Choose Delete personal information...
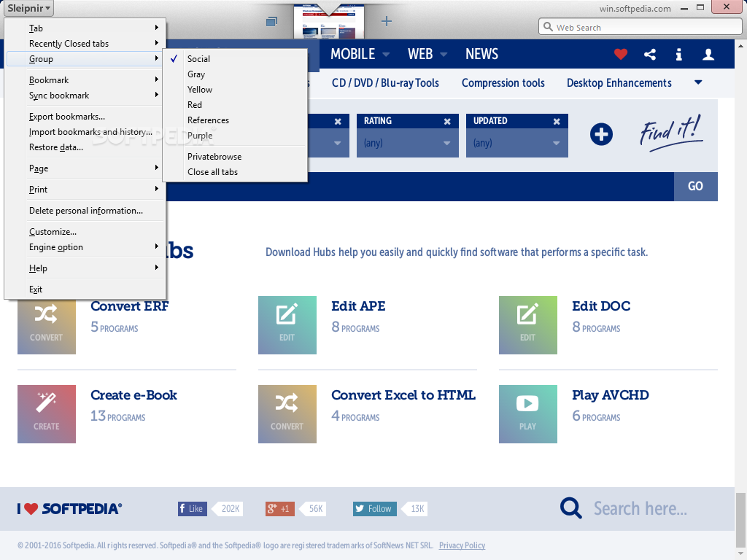747x560 pixels. 86,211
